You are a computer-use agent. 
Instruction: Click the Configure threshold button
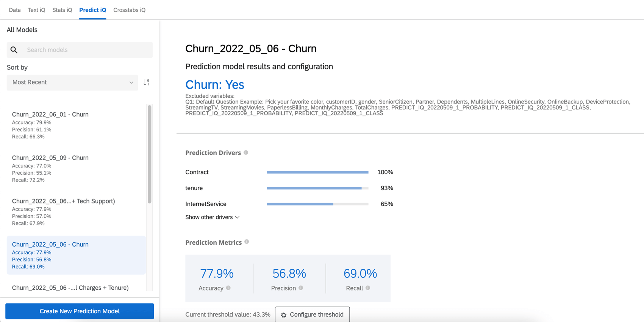[x=312, y=314]
